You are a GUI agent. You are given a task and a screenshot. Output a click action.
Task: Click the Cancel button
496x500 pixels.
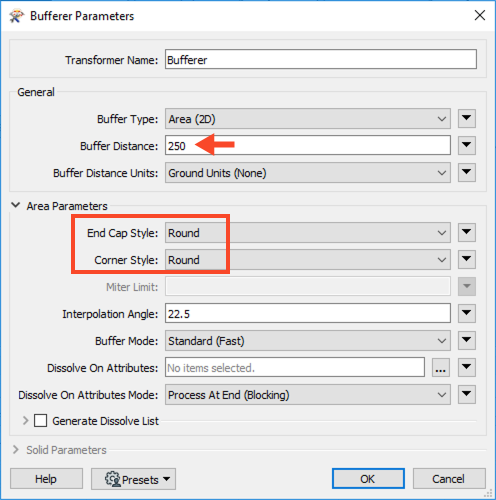[x=449, y=479]
